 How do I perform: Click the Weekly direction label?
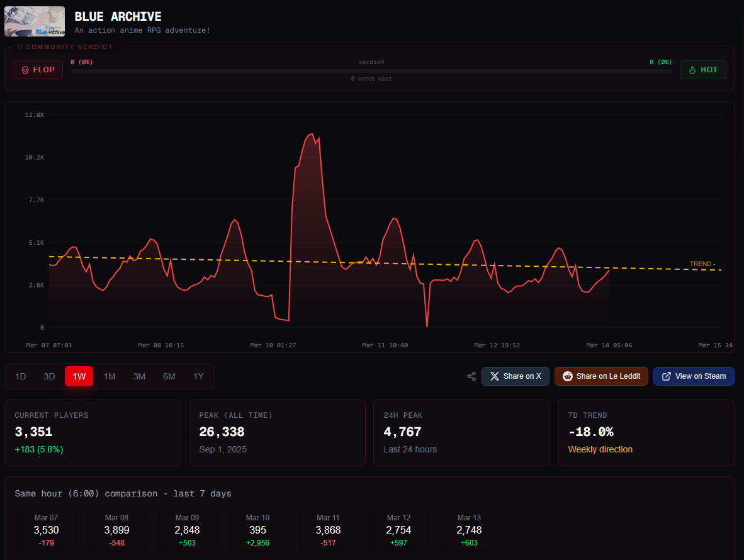pos(600,449)
